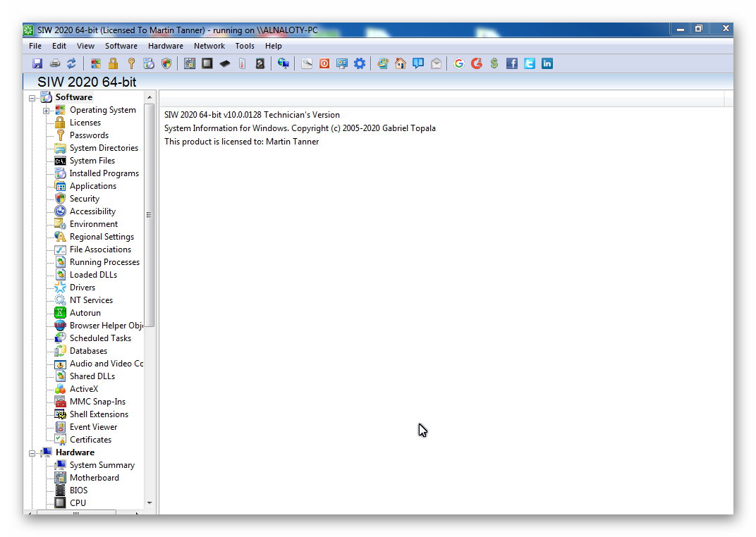Open the File menu

tap(35, 46)
